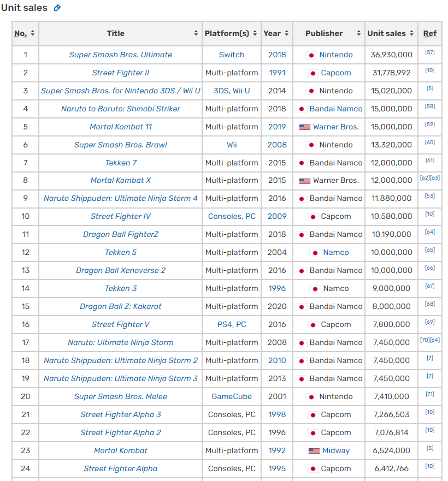The image size is (448, 481).
Task: Click the GameCube platform link
Action: click(232, 396)
